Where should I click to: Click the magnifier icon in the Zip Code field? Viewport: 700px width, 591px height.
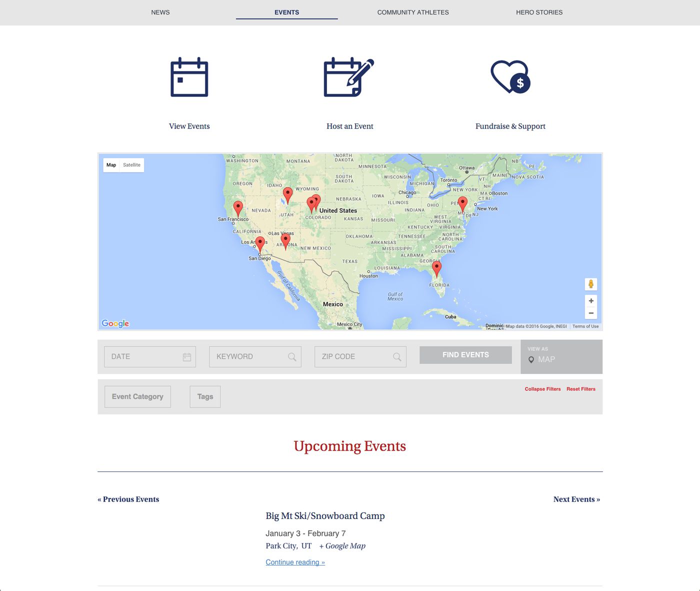pyautogui.click(x=396, y=356)
